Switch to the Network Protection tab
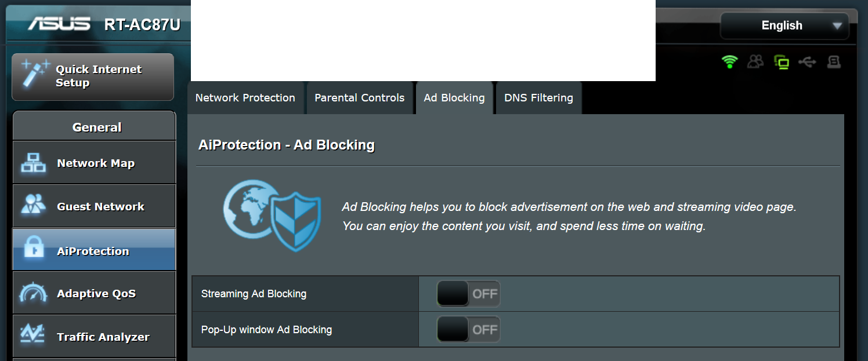Screen dimensions: 868x361 [245, 98]
